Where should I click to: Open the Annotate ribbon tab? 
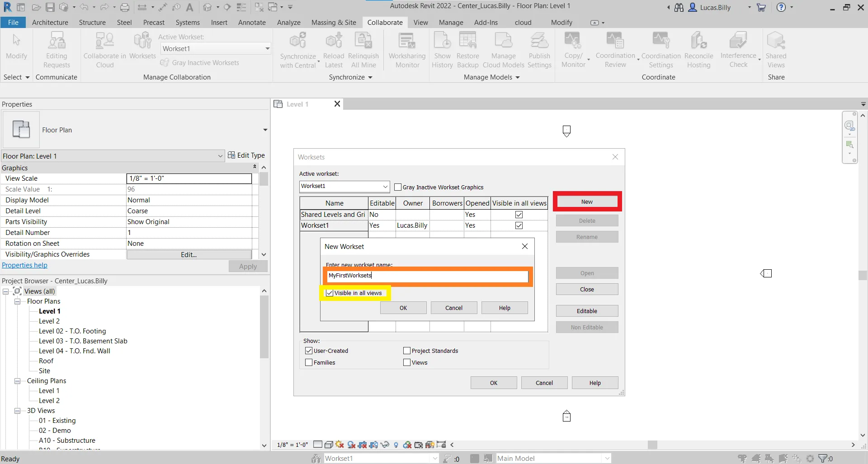pyautogui.click(x=252, y=23)
